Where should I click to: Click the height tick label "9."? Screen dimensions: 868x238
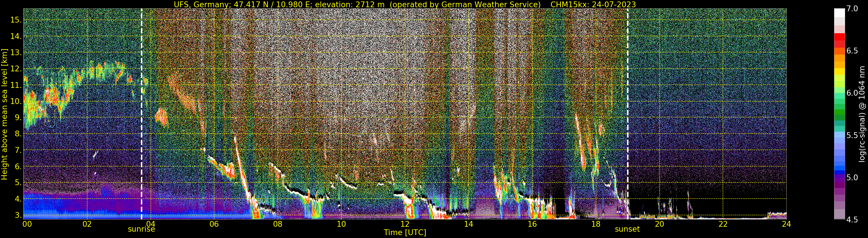click(18, 118)
